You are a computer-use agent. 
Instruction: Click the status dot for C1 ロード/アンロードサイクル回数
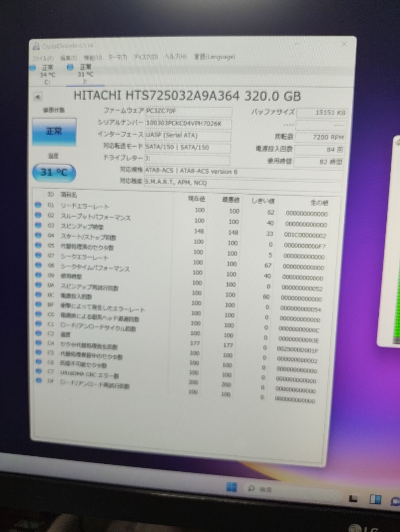pyautogui.click(x=38, y=325)
